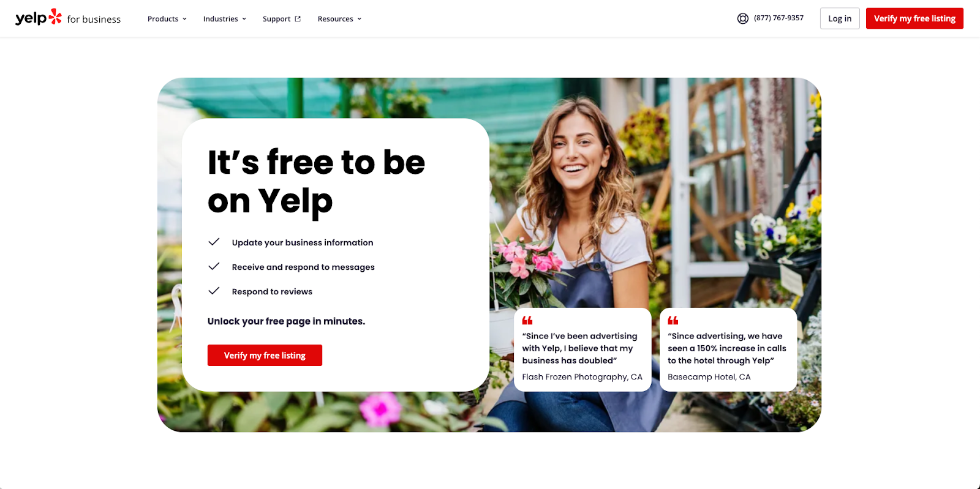Select the Basecamp Hotel testimonial card
The width and height of the screenshot is (980, 489).
click(x=728, y=349)
